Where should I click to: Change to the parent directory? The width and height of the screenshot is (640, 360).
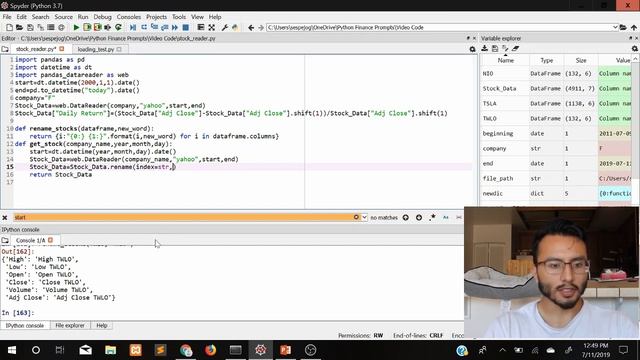click(x=634, y=27)
